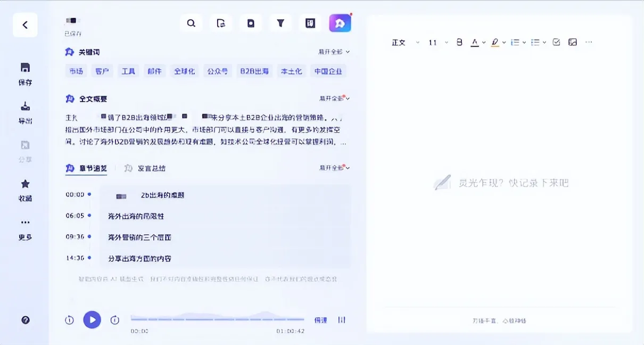Toggle the purple AI assistant icon

click(x=340, y=23)
